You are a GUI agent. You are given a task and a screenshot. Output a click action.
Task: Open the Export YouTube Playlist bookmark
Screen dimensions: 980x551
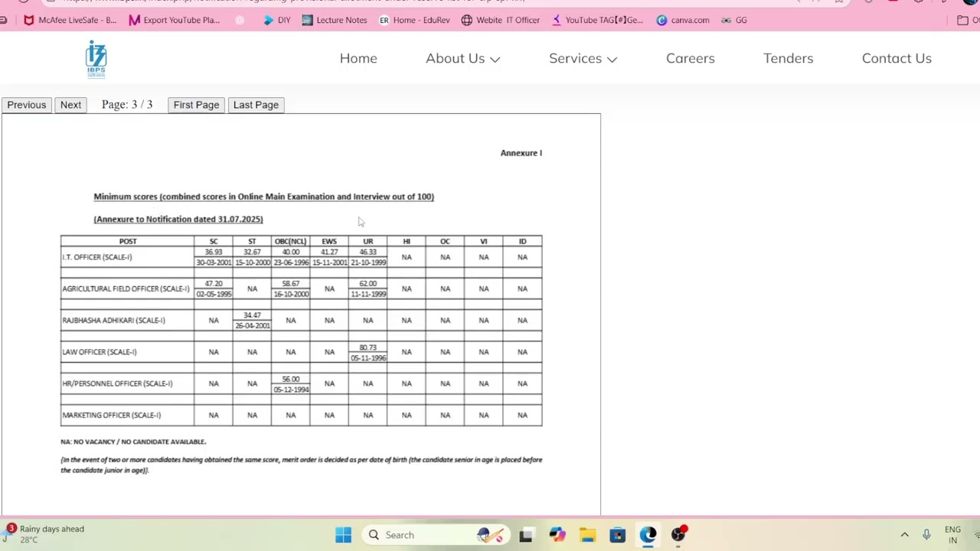(175, 20)
